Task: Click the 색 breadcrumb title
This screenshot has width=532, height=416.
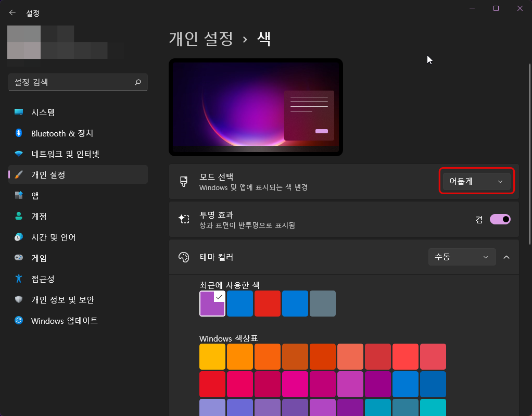Action: (262, 39)
